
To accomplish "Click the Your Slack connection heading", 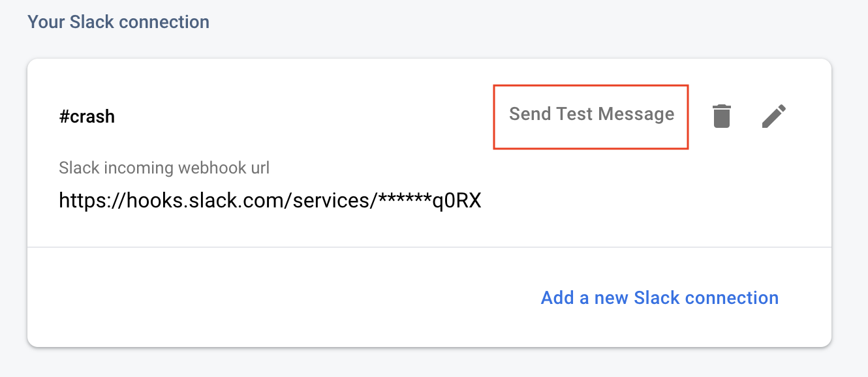I will tap(118, 22).
